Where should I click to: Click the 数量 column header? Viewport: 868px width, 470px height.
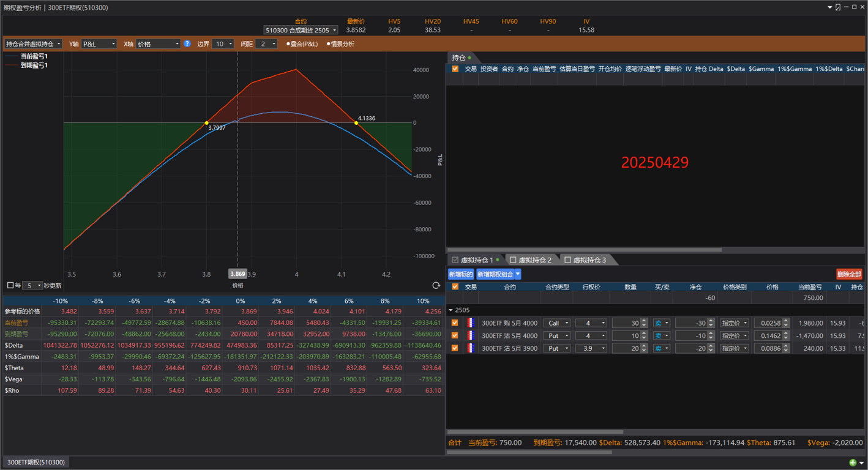point(630,286)
